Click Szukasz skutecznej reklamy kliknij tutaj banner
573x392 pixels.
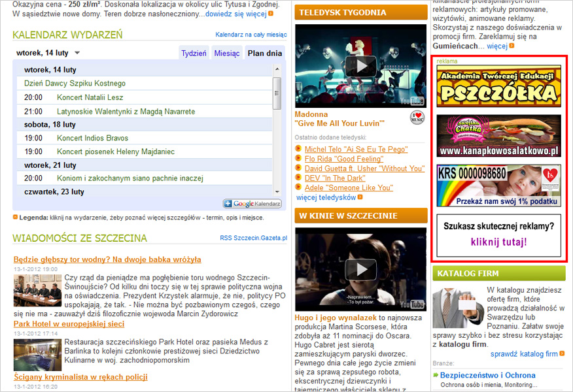point(499,235)
